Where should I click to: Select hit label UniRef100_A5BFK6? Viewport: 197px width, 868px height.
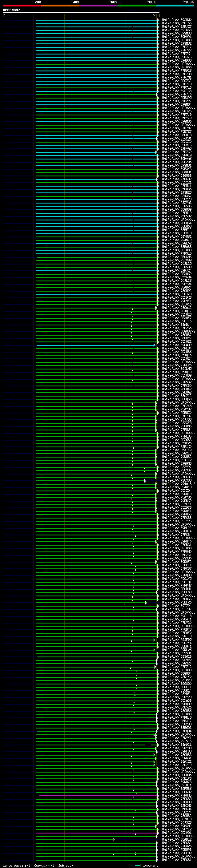pos(177,603)
